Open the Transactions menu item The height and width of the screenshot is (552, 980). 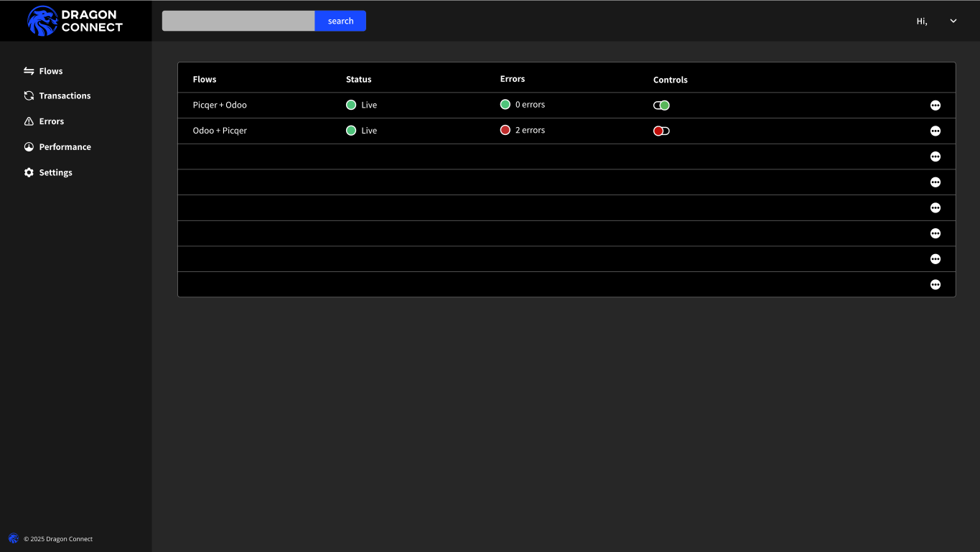[65, 95]
